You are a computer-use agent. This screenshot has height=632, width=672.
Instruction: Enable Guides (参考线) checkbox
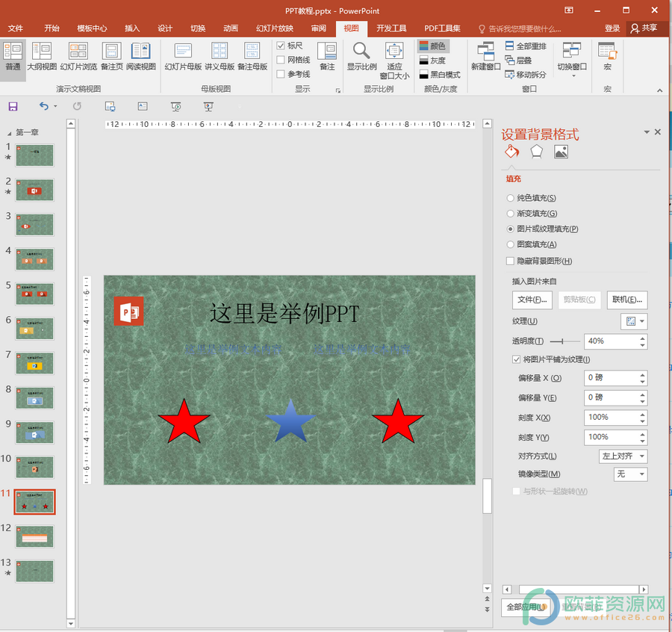[281, 74]
